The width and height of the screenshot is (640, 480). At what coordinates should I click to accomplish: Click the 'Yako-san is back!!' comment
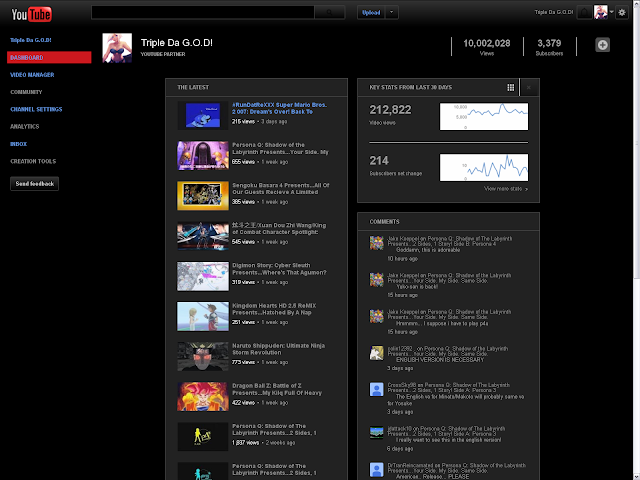(x=417, y=287)
